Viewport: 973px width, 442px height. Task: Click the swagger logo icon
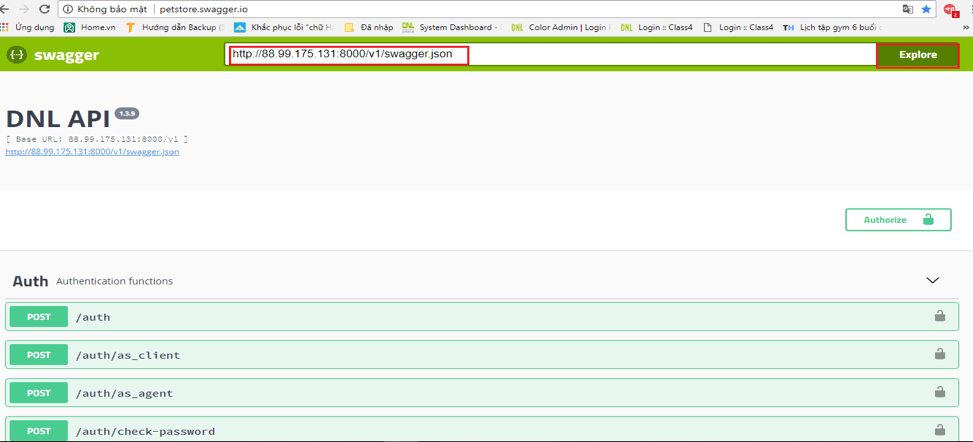click(17, 55)
